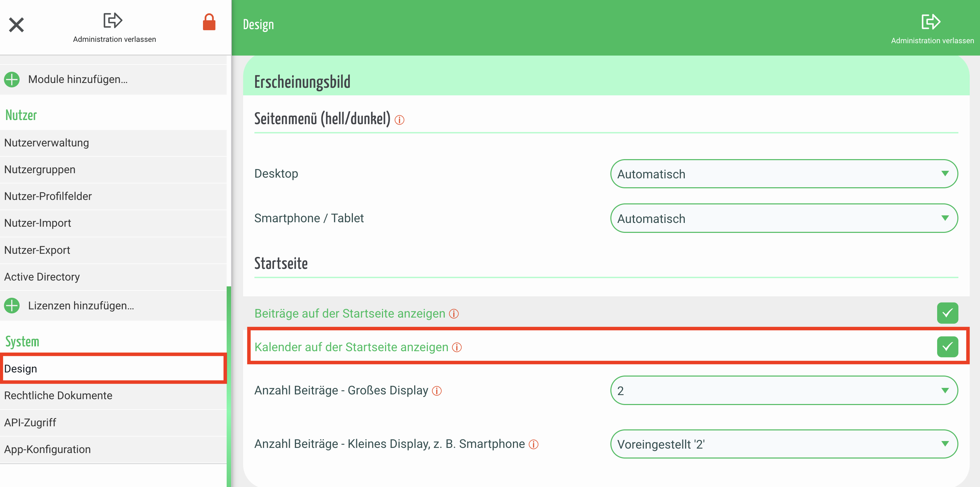Viewport: 980px width, 487px height.
Task: Click the sidebar vertical scrollbar
Action: click(x=229, y=380)
